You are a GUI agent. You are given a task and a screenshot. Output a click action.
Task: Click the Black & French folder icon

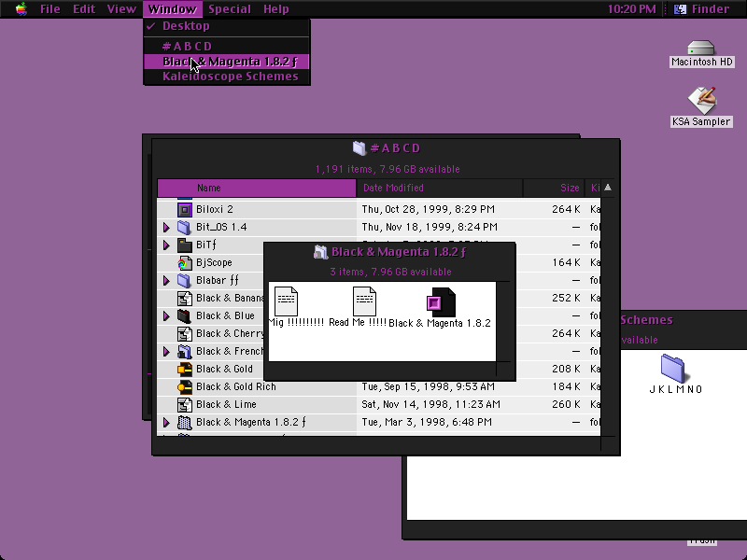click(184, 352)
